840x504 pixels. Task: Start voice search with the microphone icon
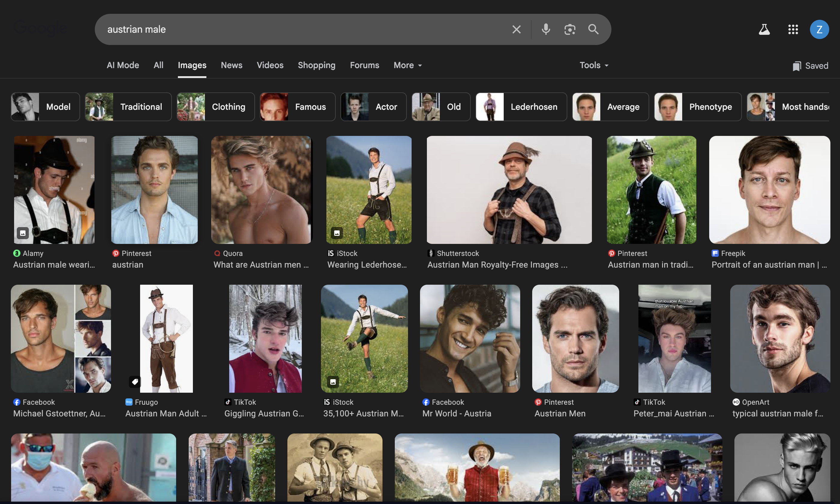pos(546,29)
